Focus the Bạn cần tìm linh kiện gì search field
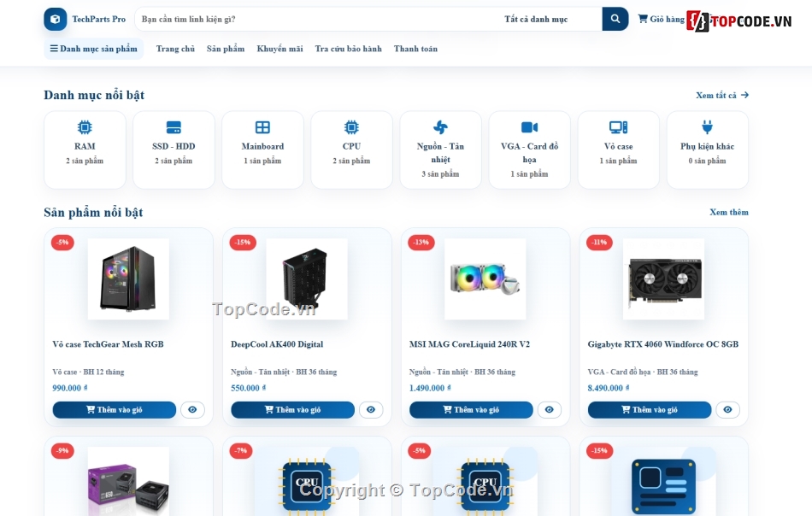Viewport: 812px width, 516px height. click(x=316, y=19)
